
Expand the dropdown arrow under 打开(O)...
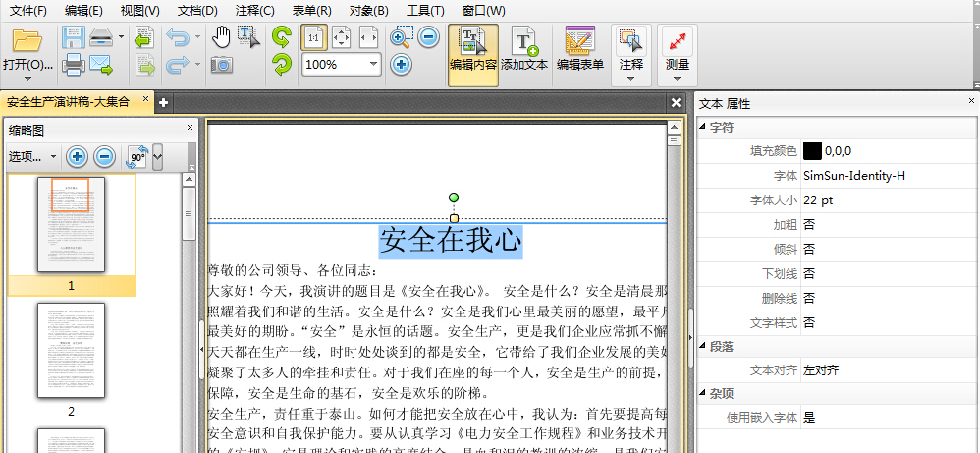27,79
